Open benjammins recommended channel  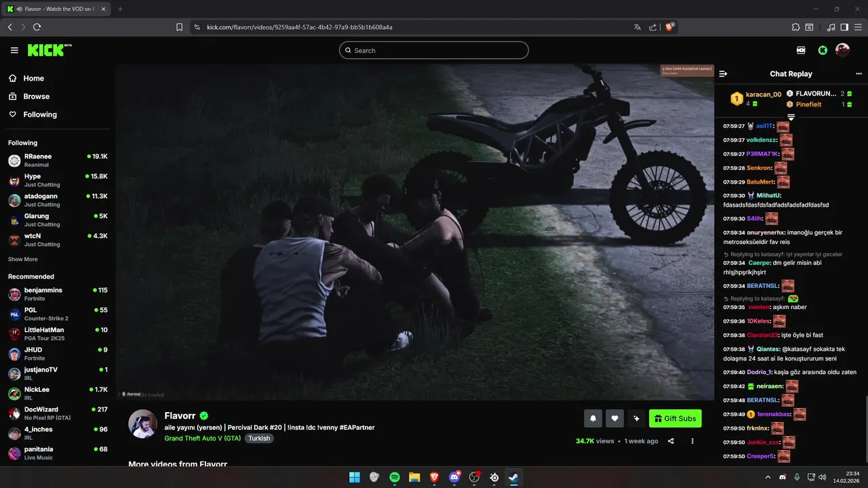[58, 294]
